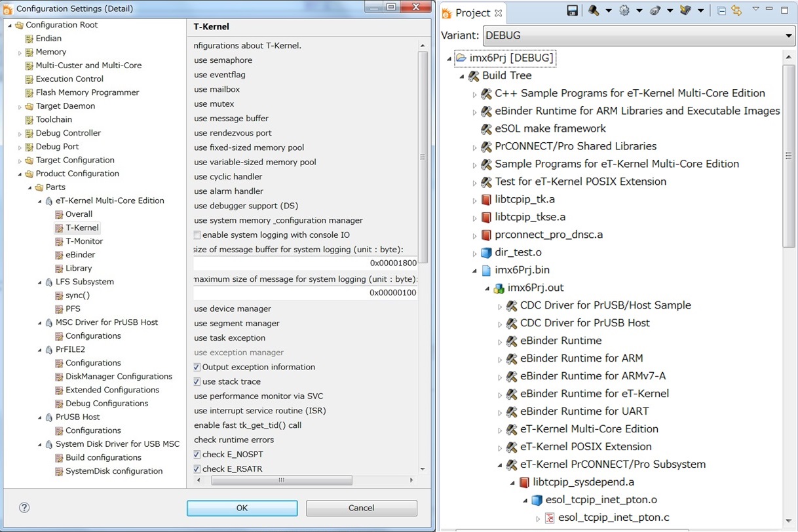Select eBinder Runtime for UART row
The height and width of the screenshot is (532, 798).
click(x=584, y=411)
